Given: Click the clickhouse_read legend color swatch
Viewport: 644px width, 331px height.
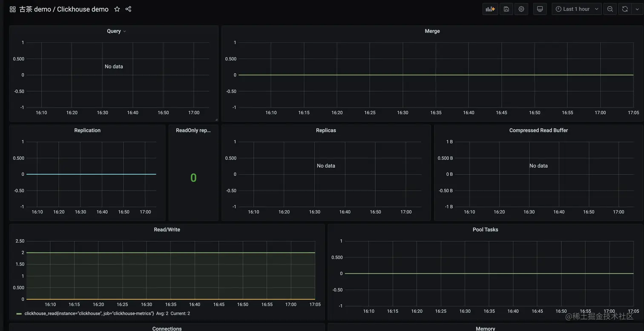Looking at the screenshot, I should click(x=19, y=314).
